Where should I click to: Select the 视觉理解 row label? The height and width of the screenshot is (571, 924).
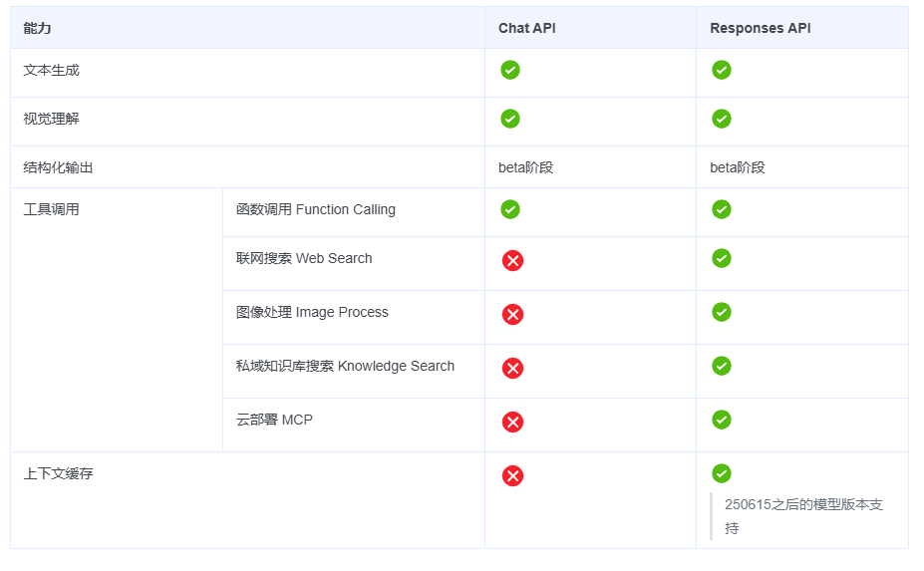(x=51, y=119)
